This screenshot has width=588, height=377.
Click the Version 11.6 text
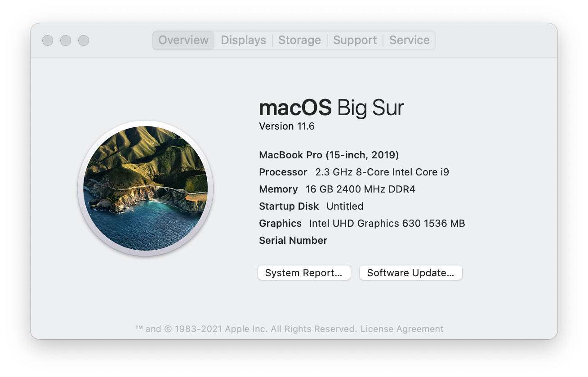[x=287, y=126]
